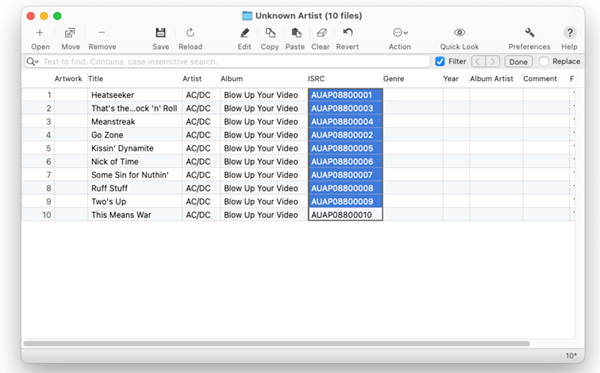Click ISRC cell AUAP08800005
The image size is (600, 373).
point(345,148)
